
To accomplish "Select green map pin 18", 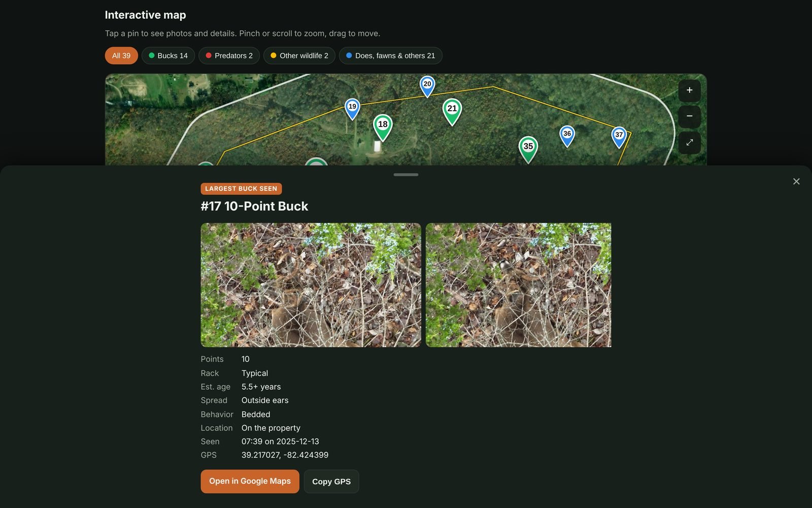I will [x=383, y=128].
